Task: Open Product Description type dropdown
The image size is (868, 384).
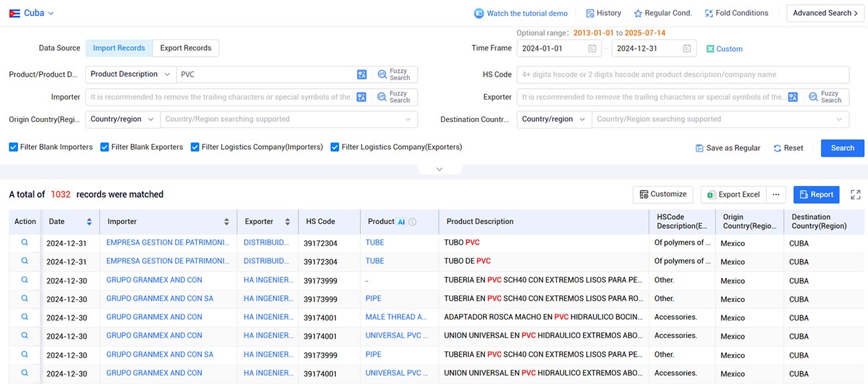Action: (131, 75)
